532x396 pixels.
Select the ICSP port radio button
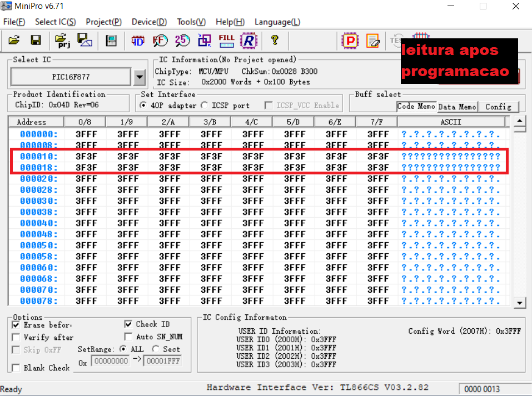coord(204,106)
